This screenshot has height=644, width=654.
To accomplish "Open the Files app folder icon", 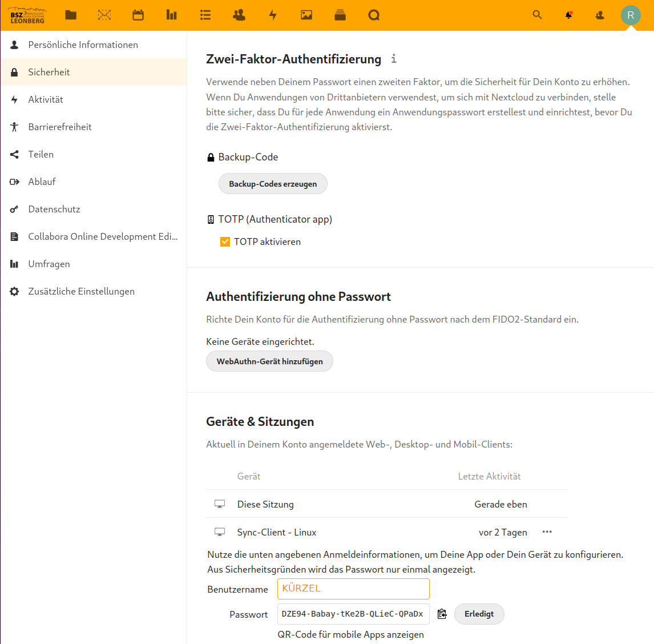I will pyautogui.click(x=71, y=15).
